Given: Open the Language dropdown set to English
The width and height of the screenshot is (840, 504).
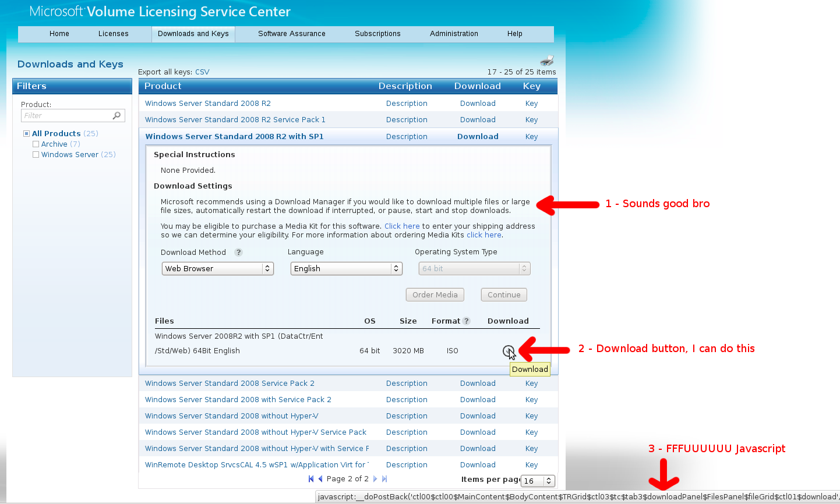Looking at the screenshot, I should [347, 268].
